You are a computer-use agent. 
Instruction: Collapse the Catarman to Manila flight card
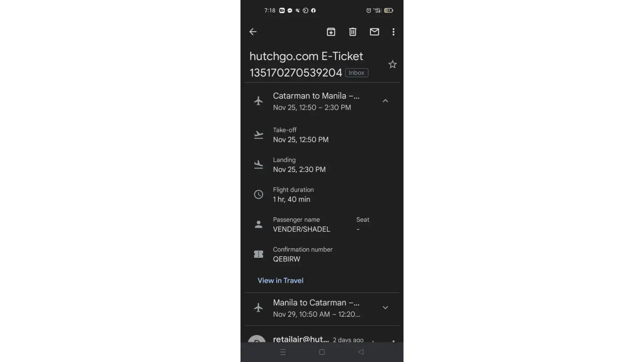tap(385, 101)
